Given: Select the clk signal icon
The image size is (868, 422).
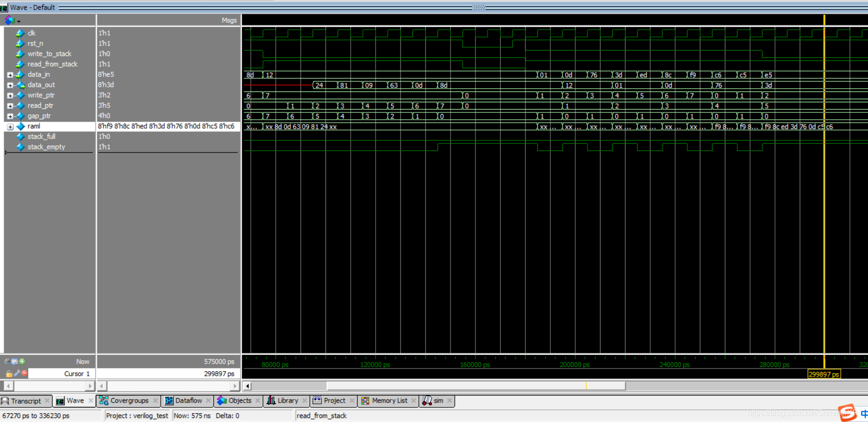Looking at the screenshot, I should click(20, 33).
